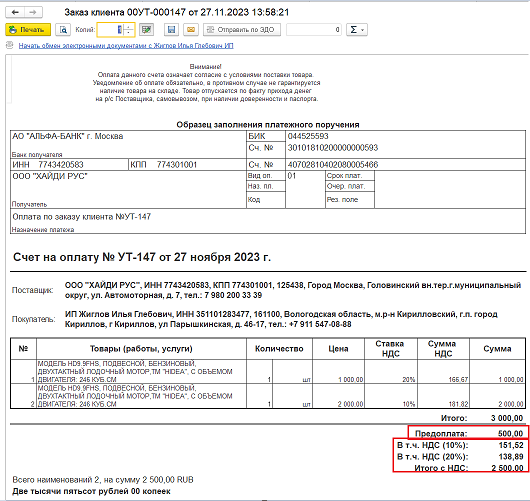Select the price cell 2 000,00 in row 2

338,396
